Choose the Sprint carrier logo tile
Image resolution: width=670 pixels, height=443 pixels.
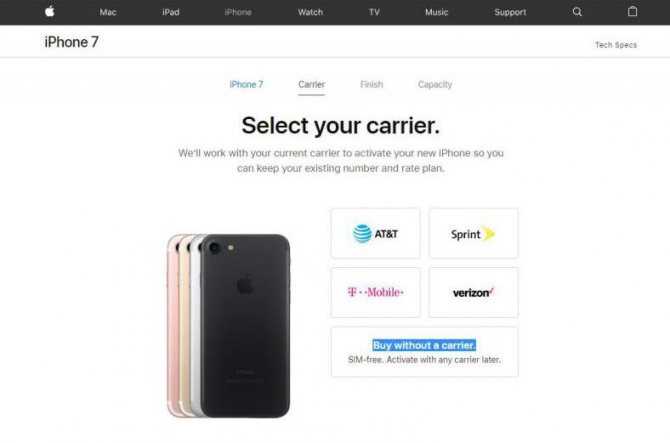[x=473, y=233]
